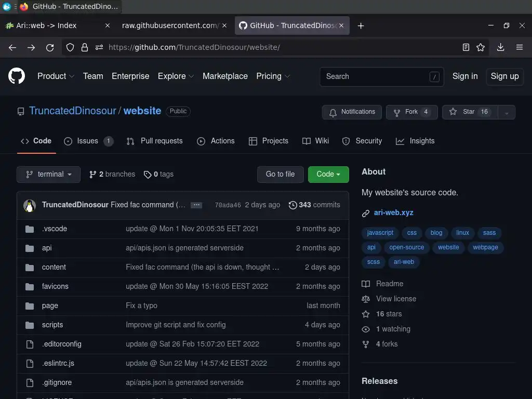The image size is (532, 399).
Task: Click the padlock site security icon
Action: (85, 47)
